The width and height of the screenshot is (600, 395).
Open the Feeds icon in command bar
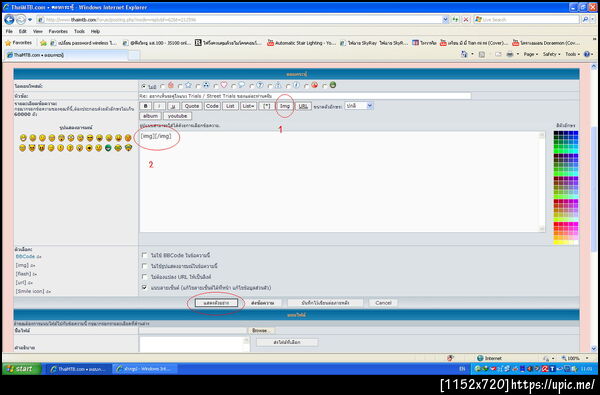(482, 54)
